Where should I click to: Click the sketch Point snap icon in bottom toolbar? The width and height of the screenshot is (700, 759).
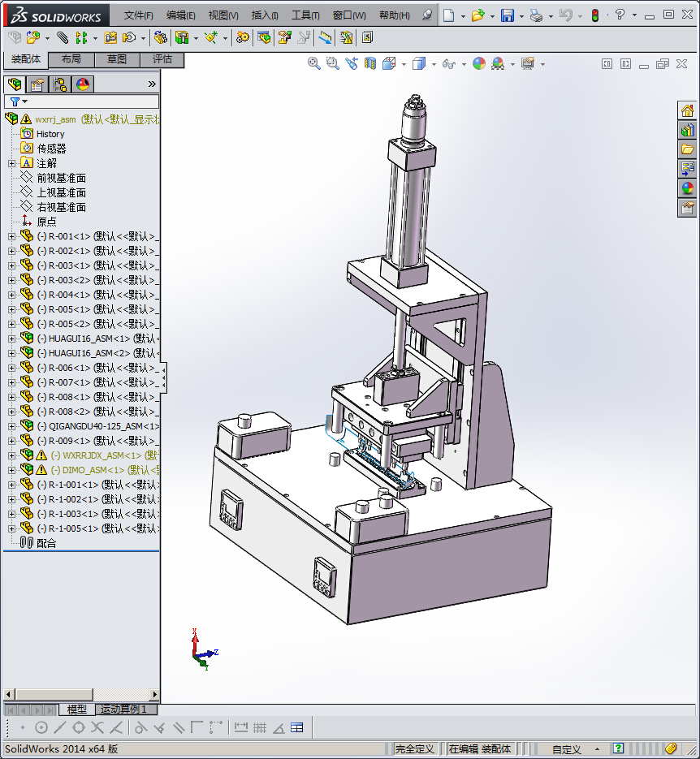pyautogui.click(x=23, y=727)
